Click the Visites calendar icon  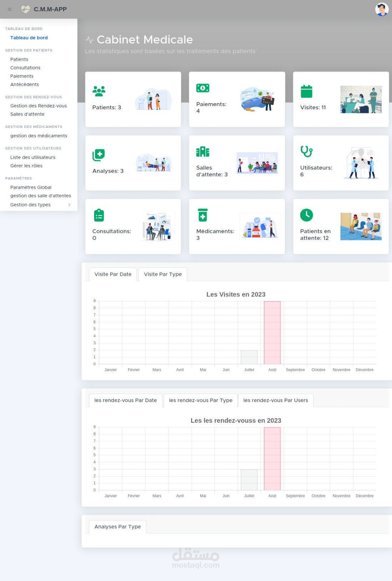pyautogui.click(x=306, y=91)
